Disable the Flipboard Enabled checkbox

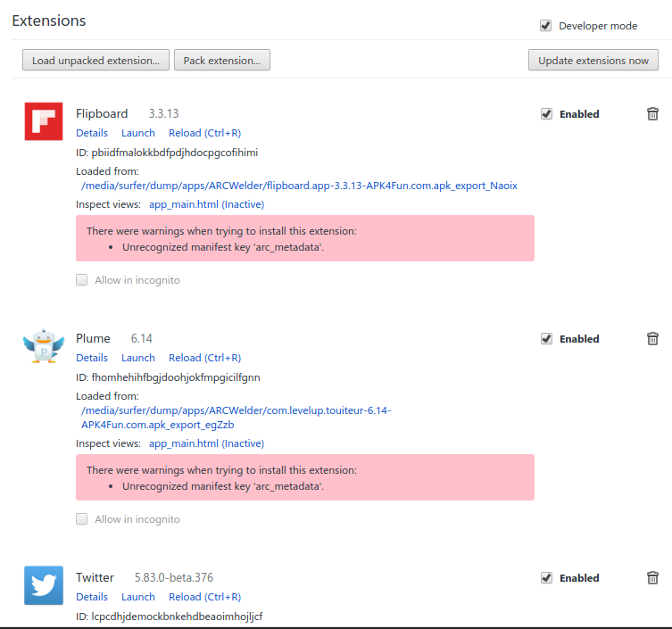[546, 114]
